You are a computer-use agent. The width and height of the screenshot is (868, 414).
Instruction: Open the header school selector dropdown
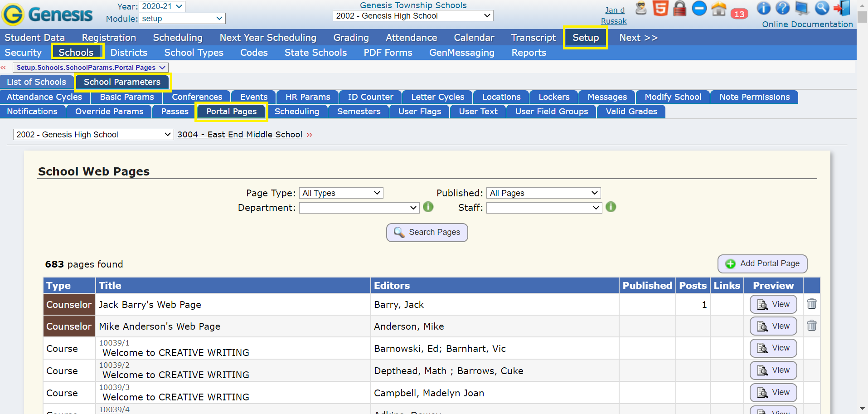(413, 16)
